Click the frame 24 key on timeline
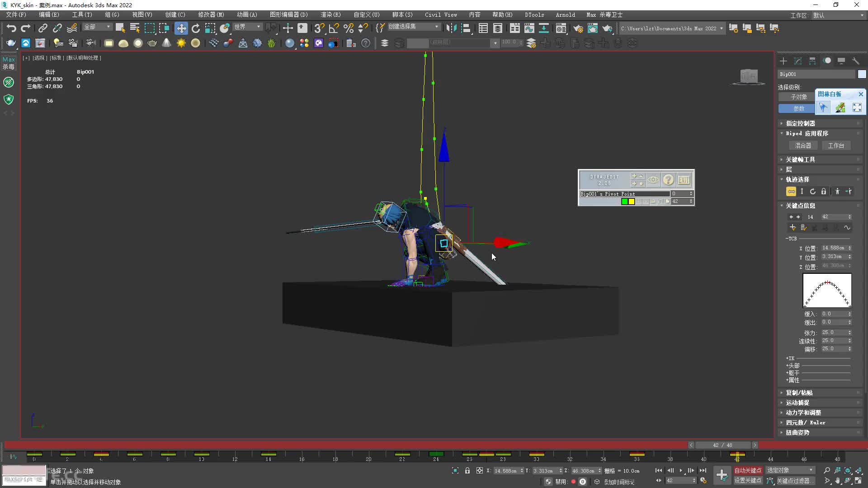Image resolution: width=868 pixels, height=488 pixels. tap(436, 454)
